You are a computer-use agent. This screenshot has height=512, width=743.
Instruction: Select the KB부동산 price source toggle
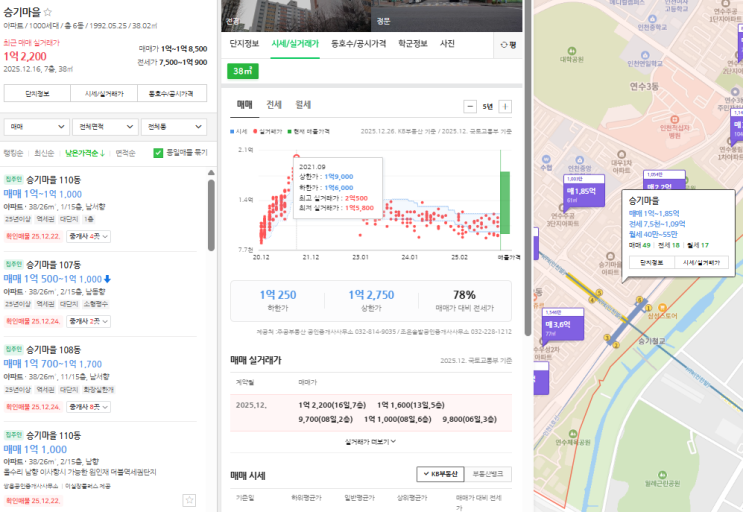click(441, 474)
